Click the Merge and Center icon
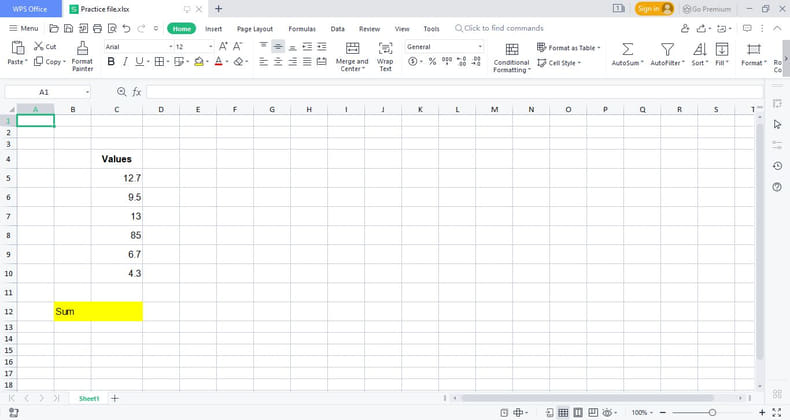Image resolution: width=790 pixels, height=420 pixels. 353,48
